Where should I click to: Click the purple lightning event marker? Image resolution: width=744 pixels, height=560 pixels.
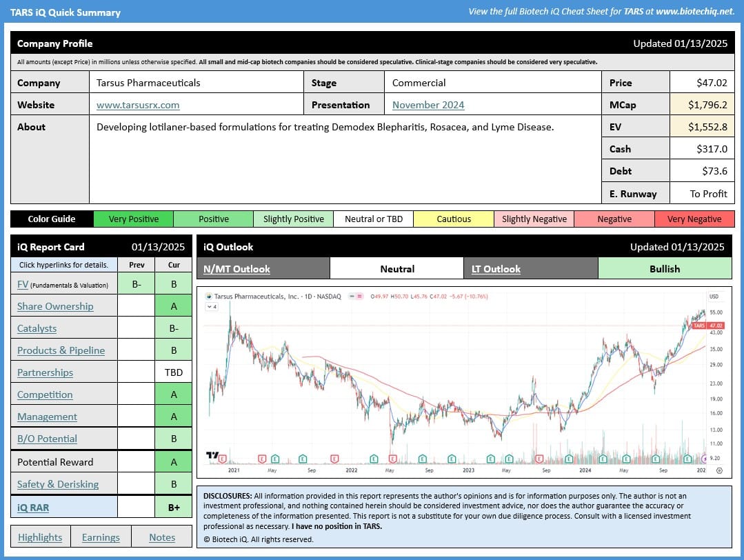click(705, 459)
